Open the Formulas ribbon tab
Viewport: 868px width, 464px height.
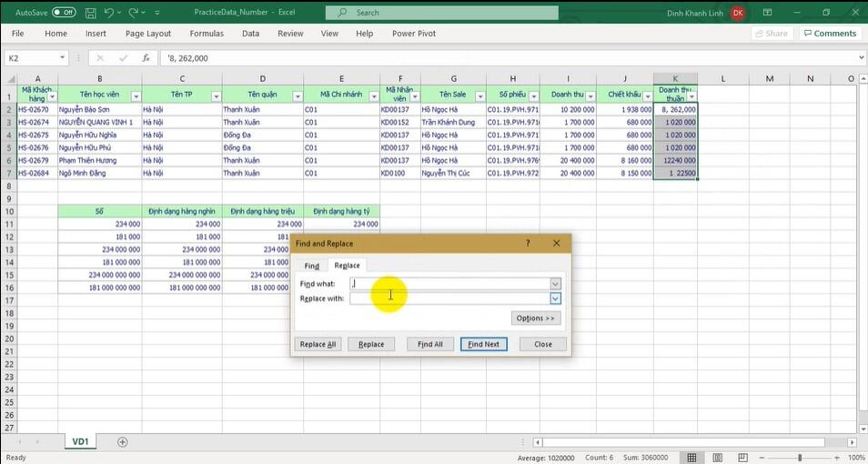click(207, 34)
